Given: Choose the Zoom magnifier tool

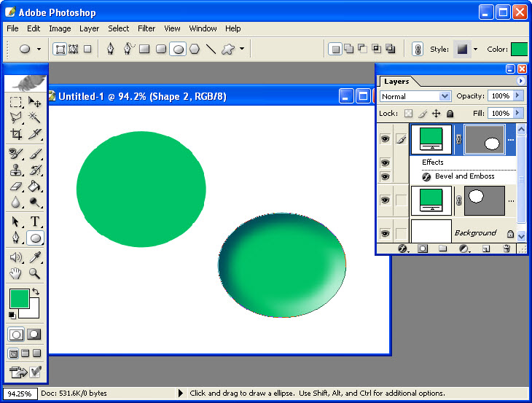Looking at the screenshot, I should (34, 273).
